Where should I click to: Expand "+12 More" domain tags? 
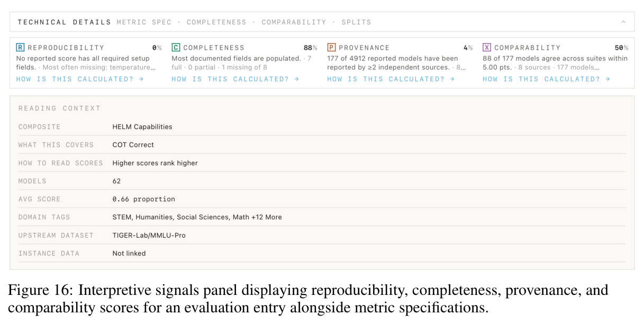(266, 217)
